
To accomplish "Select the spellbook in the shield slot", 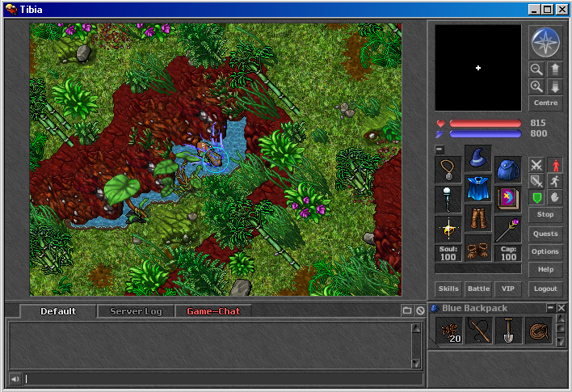I will [508, 199].
